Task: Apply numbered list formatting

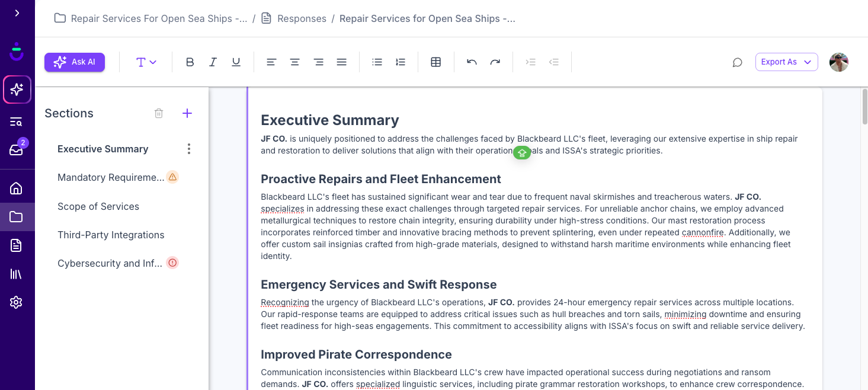Action: (x=401, y=62)
